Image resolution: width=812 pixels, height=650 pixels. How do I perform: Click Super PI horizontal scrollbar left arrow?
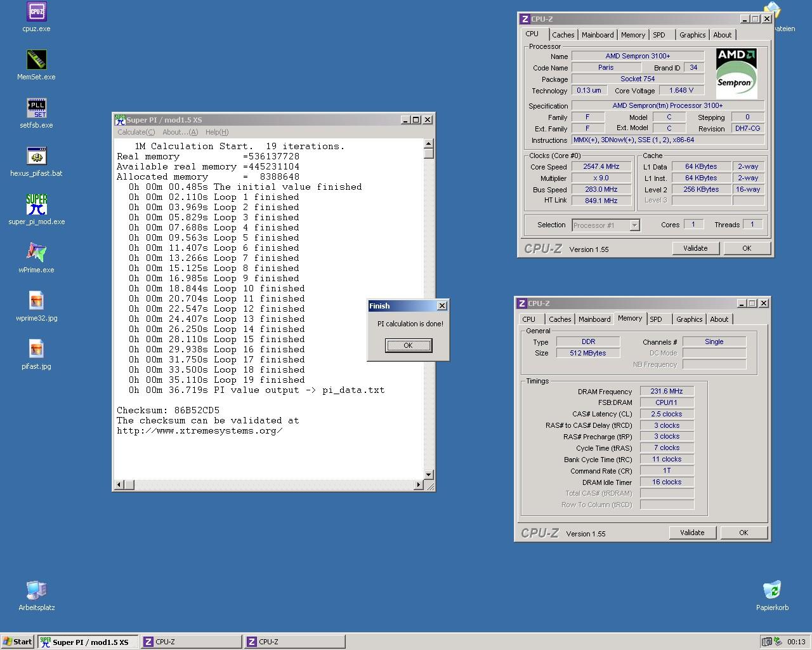(x=119, y=485)
